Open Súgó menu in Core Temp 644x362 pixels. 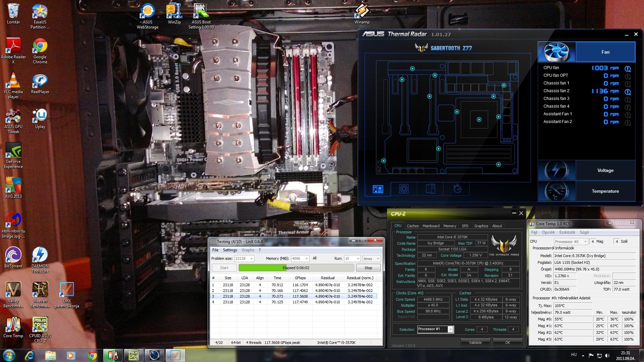[584, 232]
